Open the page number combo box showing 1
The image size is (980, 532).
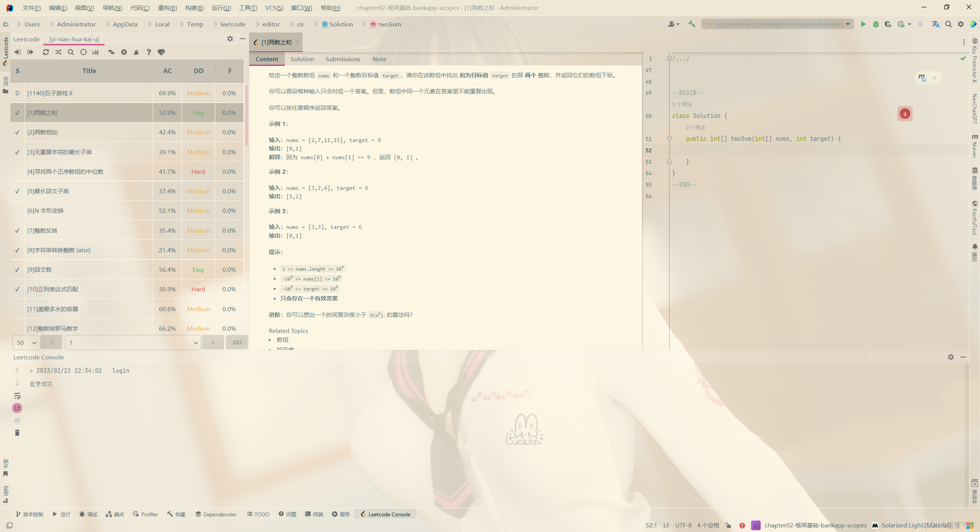(x=133, y=343)
